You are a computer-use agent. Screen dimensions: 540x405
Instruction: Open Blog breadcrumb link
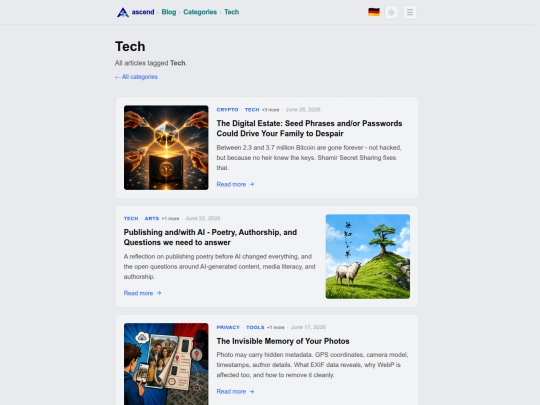point(169,12)
